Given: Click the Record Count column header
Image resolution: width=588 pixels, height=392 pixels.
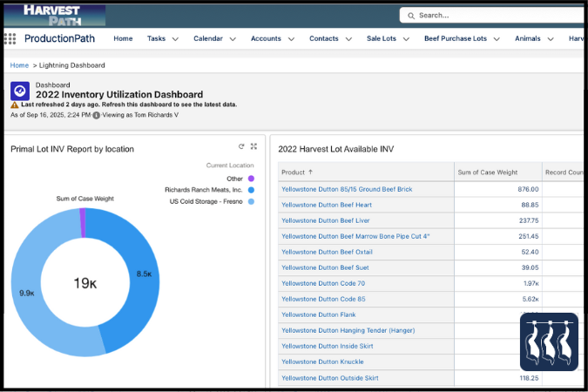Looking at the screenshot, I should point(564,172).
